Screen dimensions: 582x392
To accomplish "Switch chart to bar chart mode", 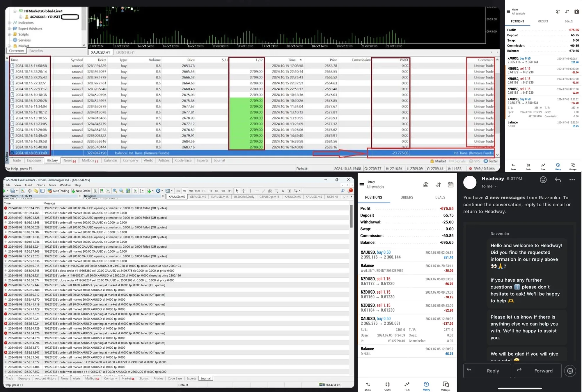I will [95, 191].
